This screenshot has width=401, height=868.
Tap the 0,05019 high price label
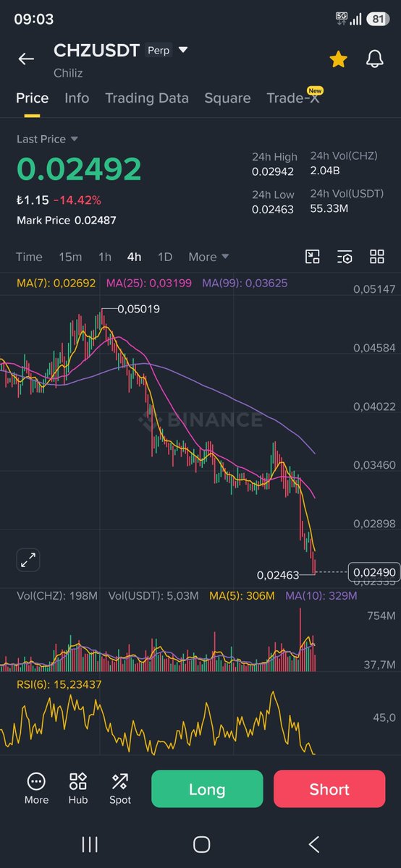[138, 309]
